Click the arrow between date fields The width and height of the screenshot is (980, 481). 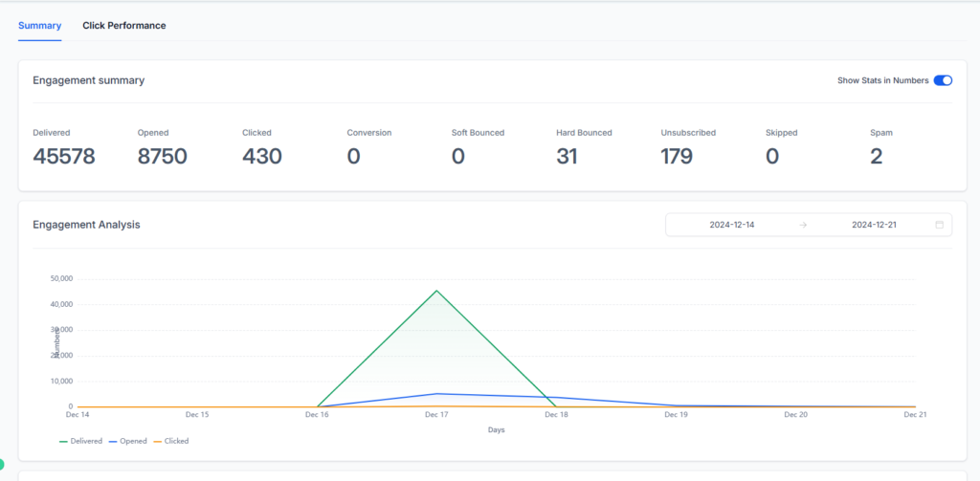coord(803,225)
